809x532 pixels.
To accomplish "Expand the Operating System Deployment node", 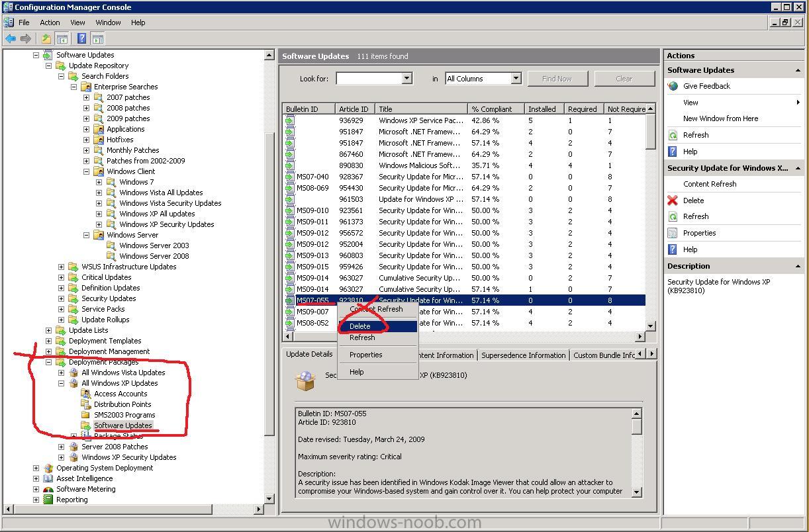I will pyautogui.click(x=36, y=468).
